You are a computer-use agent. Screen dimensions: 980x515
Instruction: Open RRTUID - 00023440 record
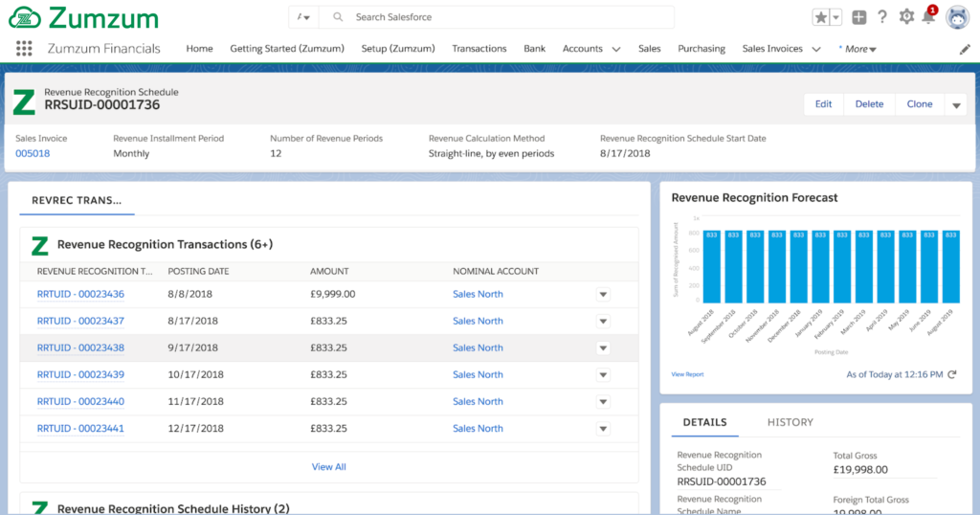tap(80, 402)
